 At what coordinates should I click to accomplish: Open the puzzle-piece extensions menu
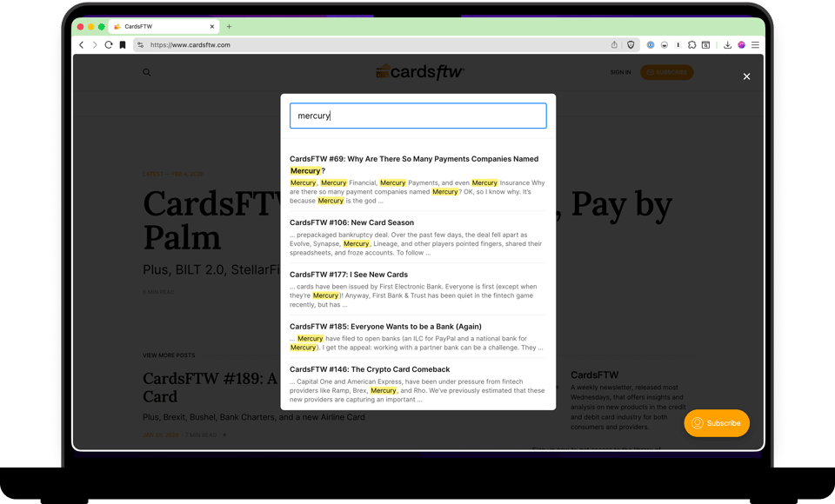tap(691, 45)
